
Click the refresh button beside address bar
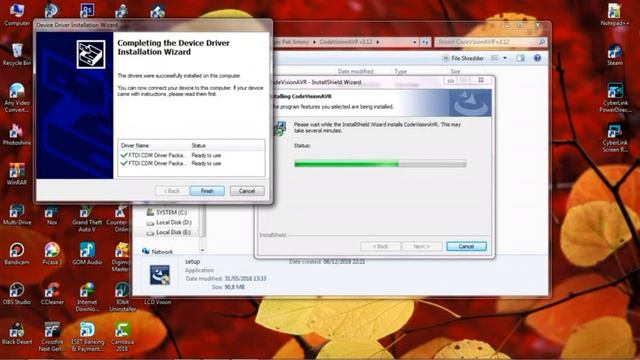coord(425,42)
